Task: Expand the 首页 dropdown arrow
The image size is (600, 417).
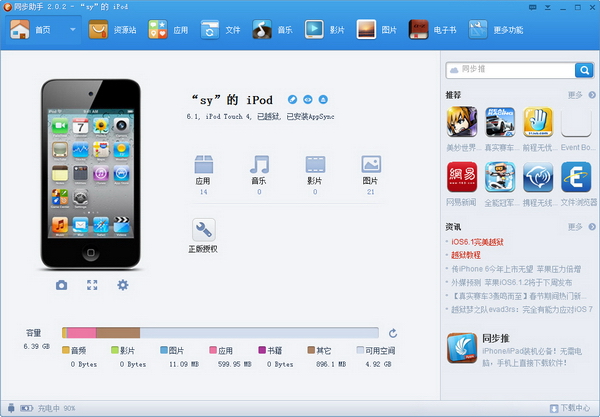Action: click(x=72, y=29)
